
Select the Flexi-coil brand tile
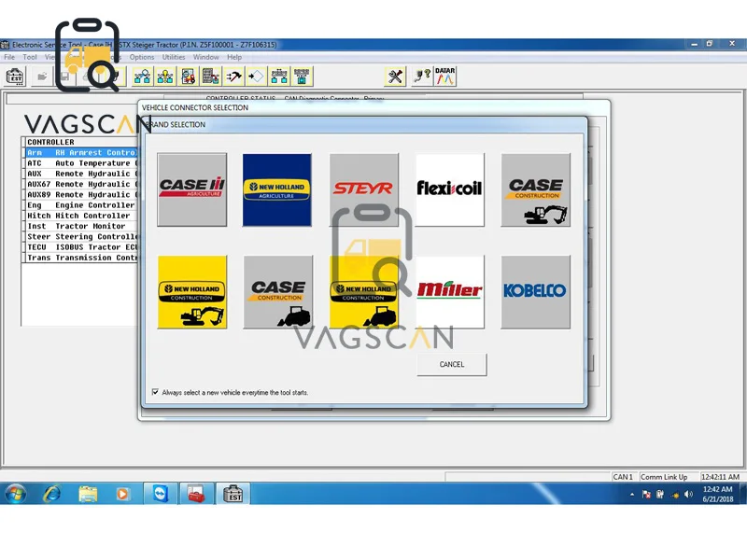coord(450,189)
